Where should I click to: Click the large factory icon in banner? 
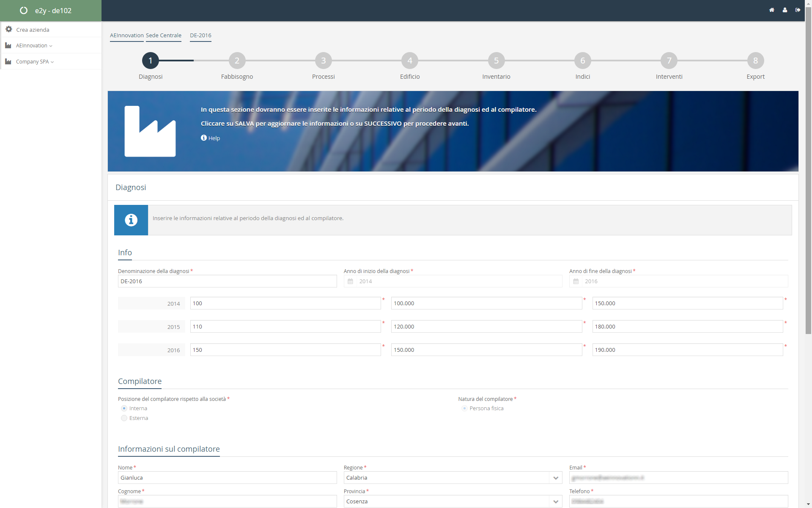(x=150, y=131)
